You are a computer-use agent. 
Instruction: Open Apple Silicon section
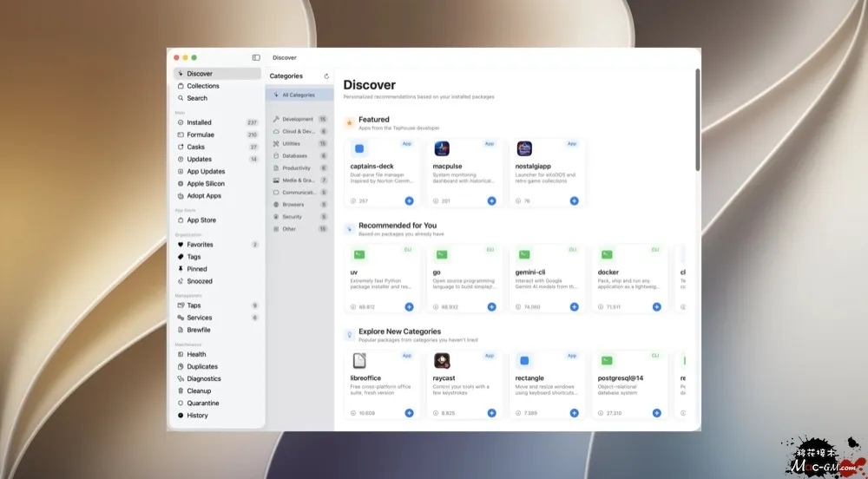[217, 184]
